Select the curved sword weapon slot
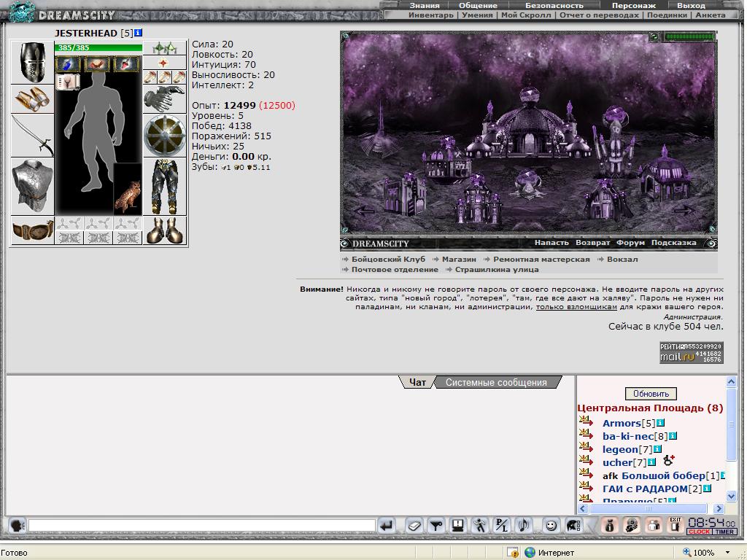747x560 pixels. 32,135
